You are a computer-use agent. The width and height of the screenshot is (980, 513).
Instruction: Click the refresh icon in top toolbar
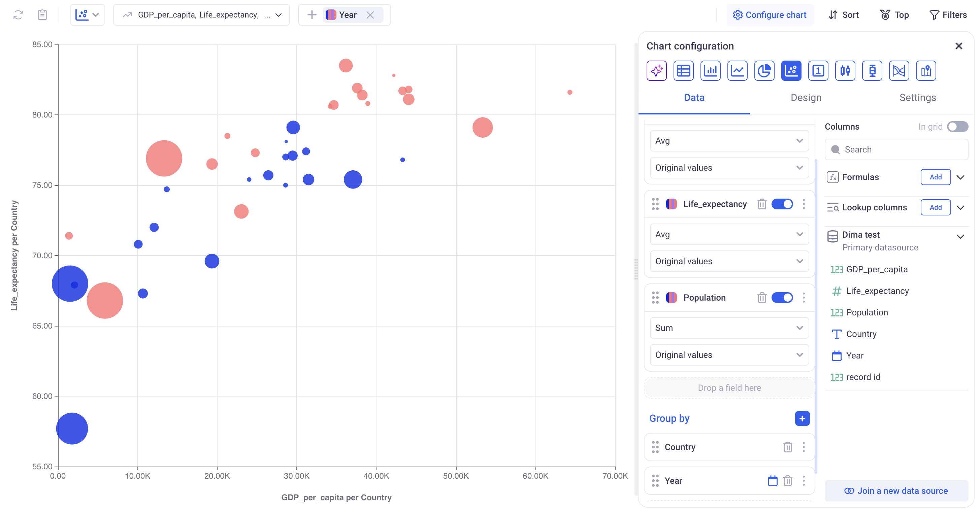[x=18, y=15]
